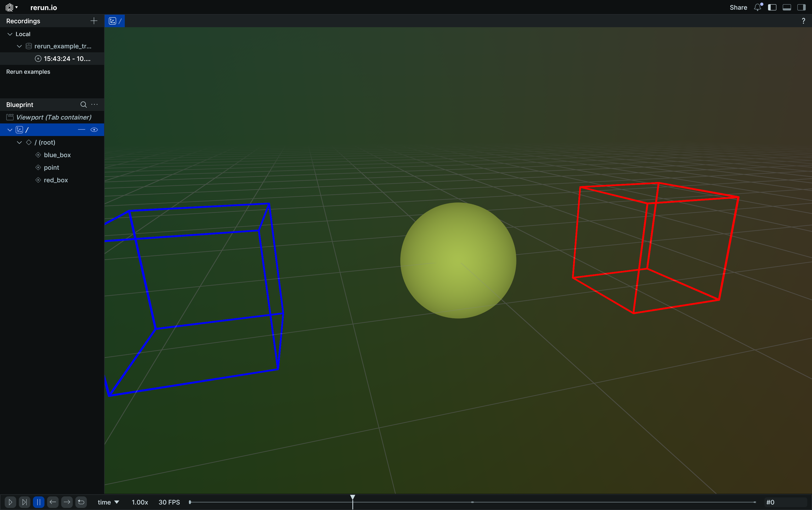Step back one frame with left arrow

tap(53, 502)
